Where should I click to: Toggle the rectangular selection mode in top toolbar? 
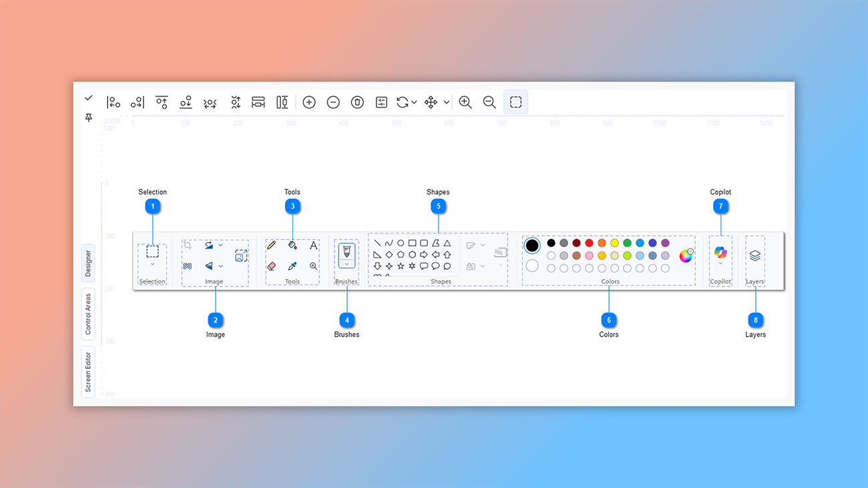(x=515, y=101)
